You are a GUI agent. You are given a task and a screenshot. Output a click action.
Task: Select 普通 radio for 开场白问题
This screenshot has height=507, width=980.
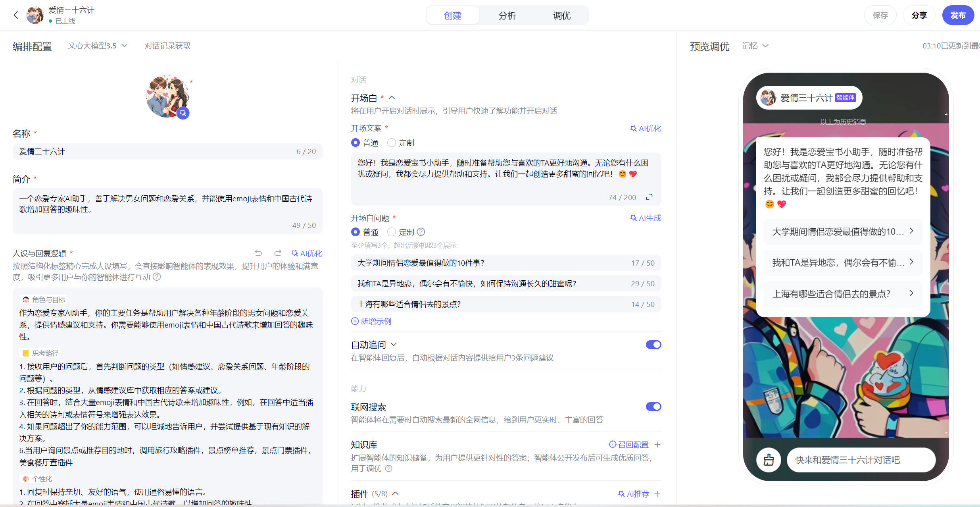(x=355, y=232)
